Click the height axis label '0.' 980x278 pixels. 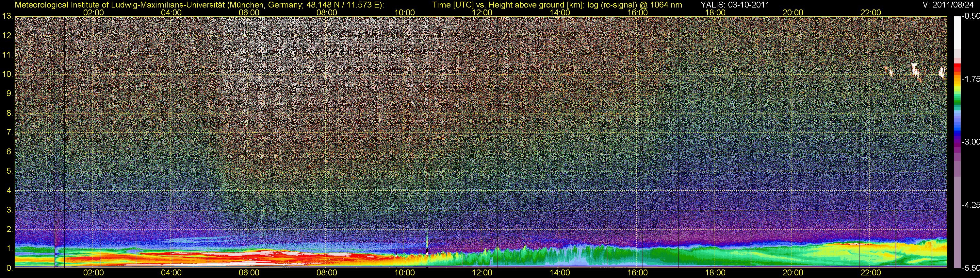pos(9,268)
